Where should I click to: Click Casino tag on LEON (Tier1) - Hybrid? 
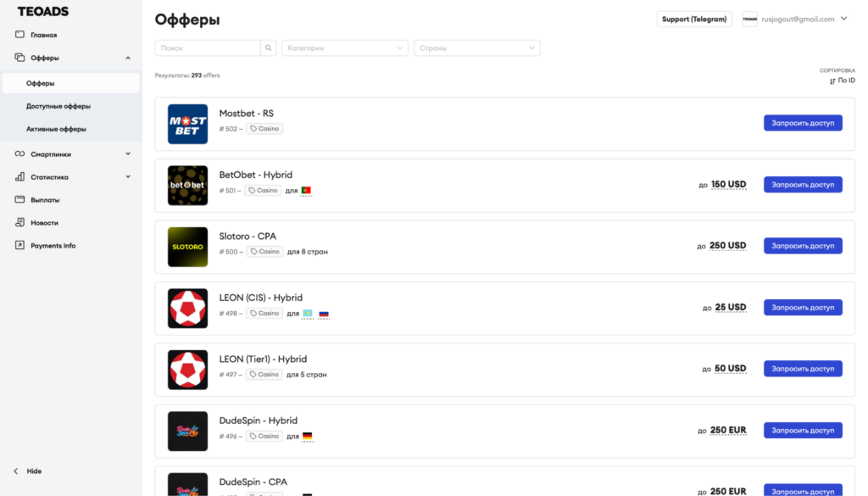pyautogui.click(x=264, y=374)
